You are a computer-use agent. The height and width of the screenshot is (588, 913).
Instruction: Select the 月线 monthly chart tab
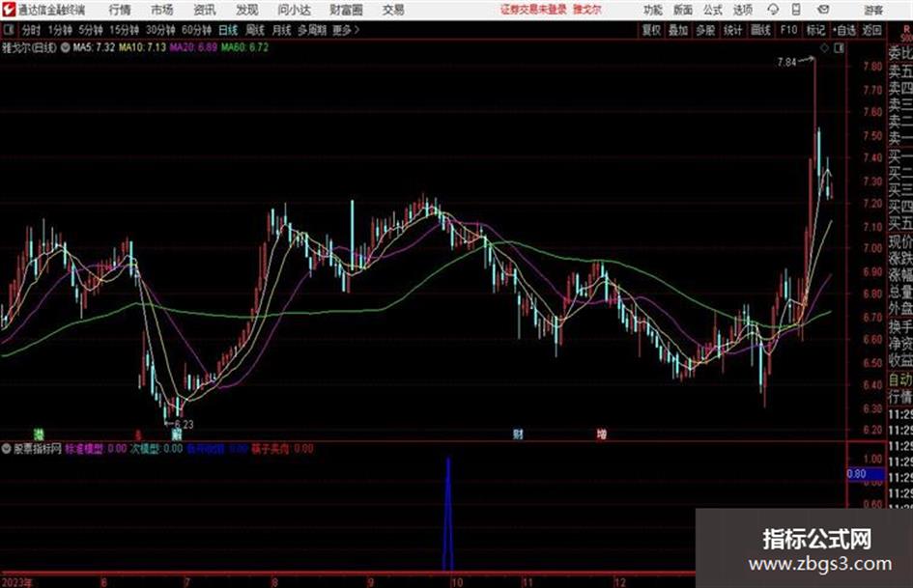(282, 30)
